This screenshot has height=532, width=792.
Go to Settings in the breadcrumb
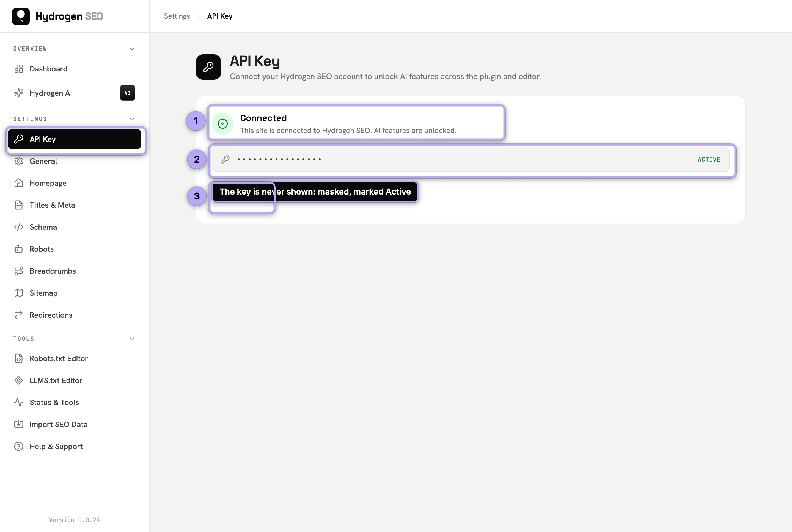(x=177, y=16)
